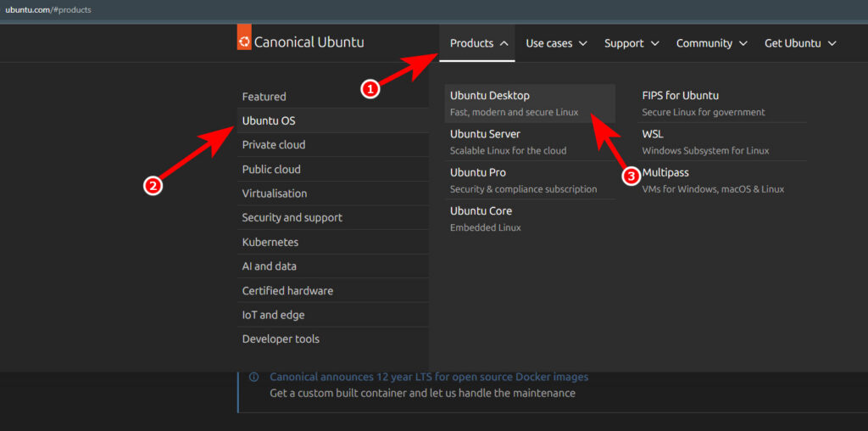Image resolution: width=868 pixels, height=431 pixels.
Task: Expand the Use cases dropdown
Action: 556,43
